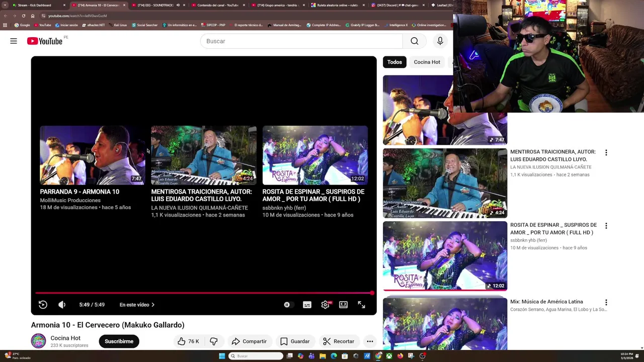Open the Cocina Hot channel avatar
Viewport: 644px width, 362px height.
[38, 341]
